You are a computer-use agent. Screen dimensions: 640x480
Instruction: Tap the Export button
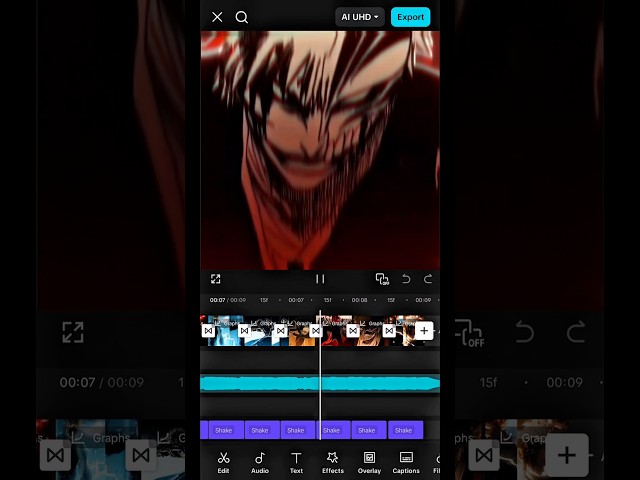pyautogui.click(x=410, y=17)
